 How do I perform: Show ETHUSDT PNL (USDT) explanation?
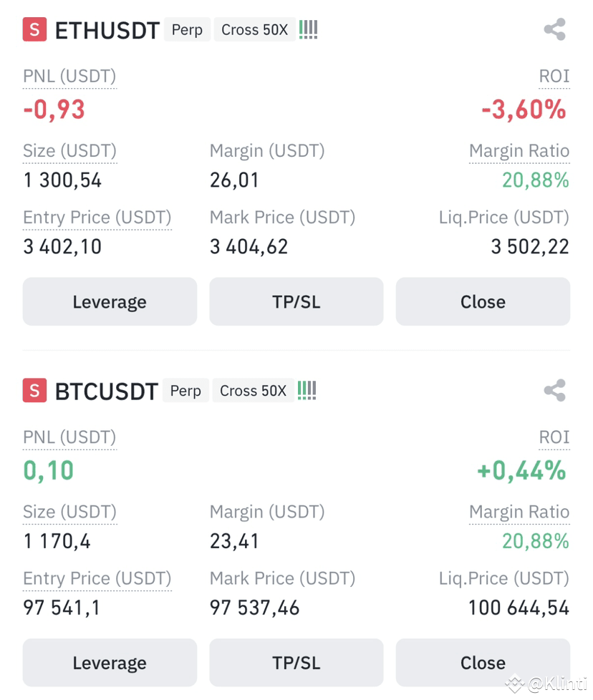coord(69,77)
